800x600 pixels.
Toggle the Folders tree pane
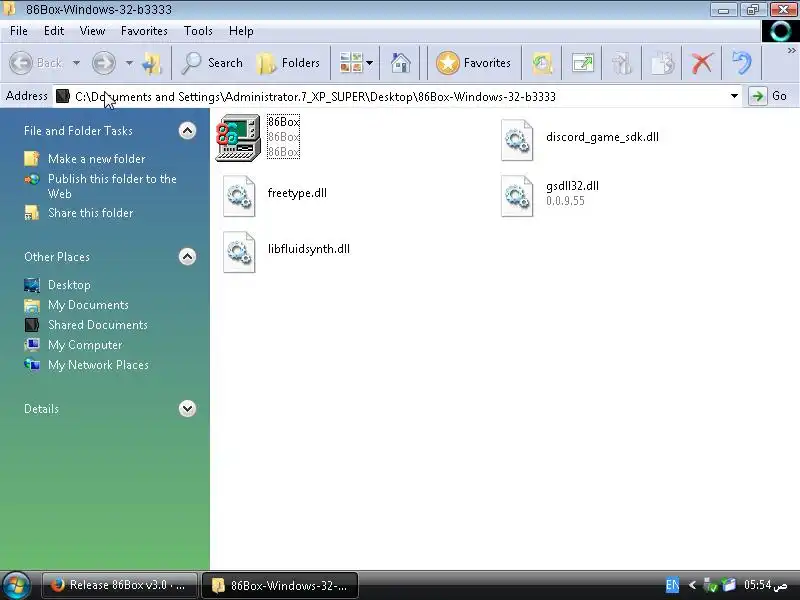(x=288, y=63)
